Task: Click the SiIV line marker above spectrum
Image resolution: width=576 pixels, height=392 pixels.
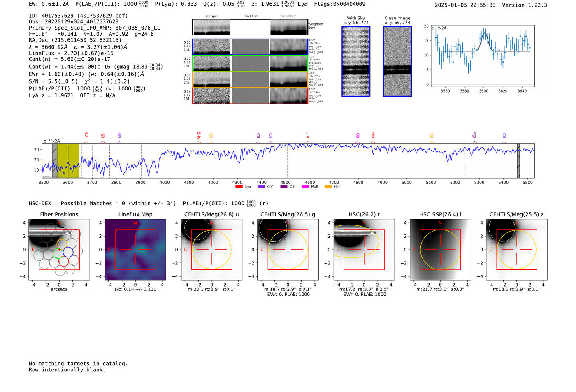Action: (199, 137)
